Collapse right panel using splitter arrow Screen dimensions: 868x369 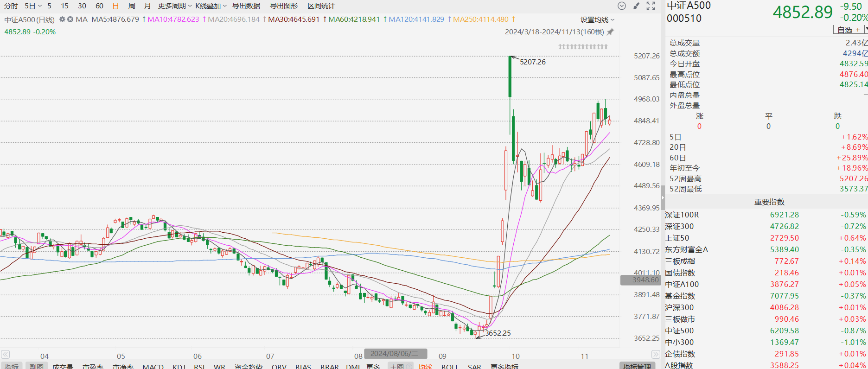click(x=663, y=197)
